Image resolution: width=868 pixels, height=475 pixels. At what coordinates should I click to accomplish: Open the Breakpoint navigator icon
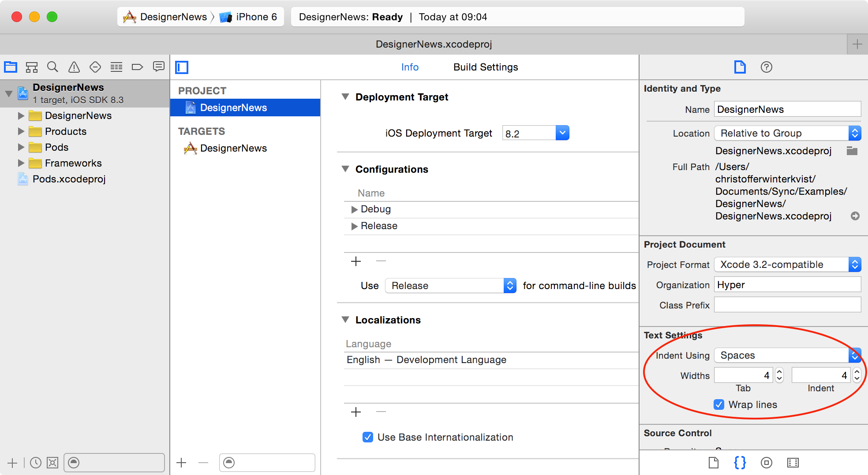point(138,67)
